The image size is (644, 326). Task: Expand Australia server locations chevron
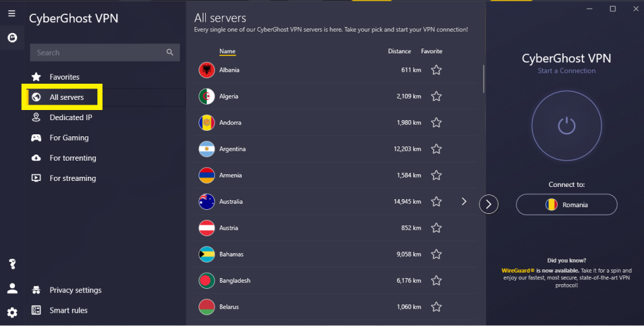[x=464, y=201]
